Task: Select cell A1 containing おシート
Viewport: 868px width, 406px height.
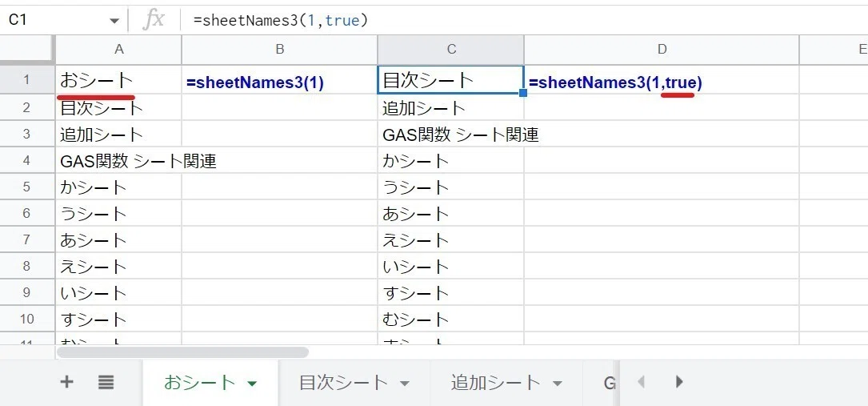Action: (x=118, y=80)
